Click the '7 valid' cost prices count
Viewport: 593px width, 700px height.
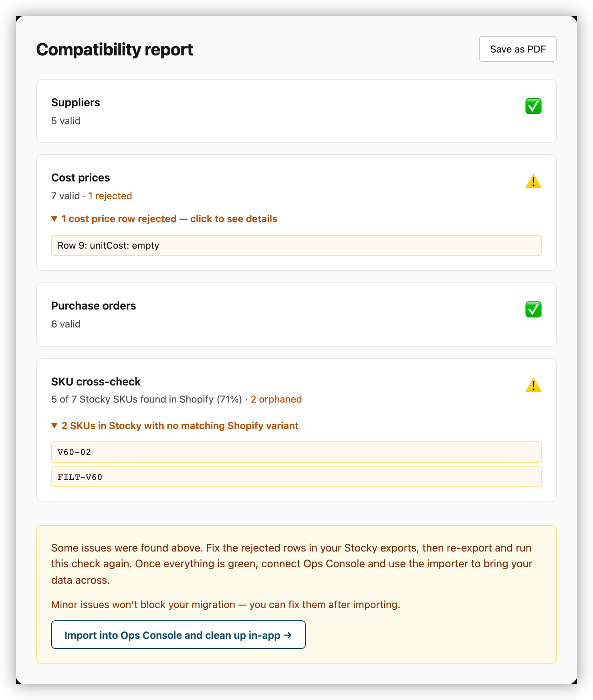click(65, 196)
